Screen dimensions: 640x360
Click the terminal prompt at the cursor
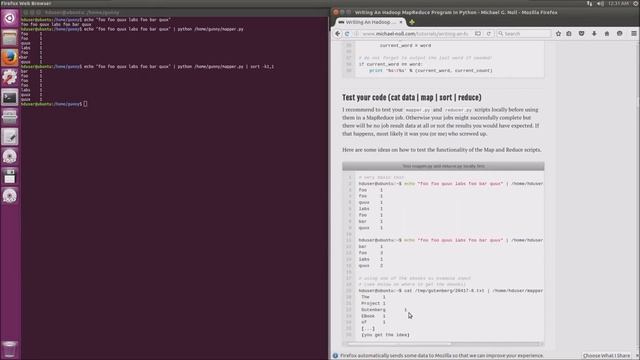tap(85, 104)
